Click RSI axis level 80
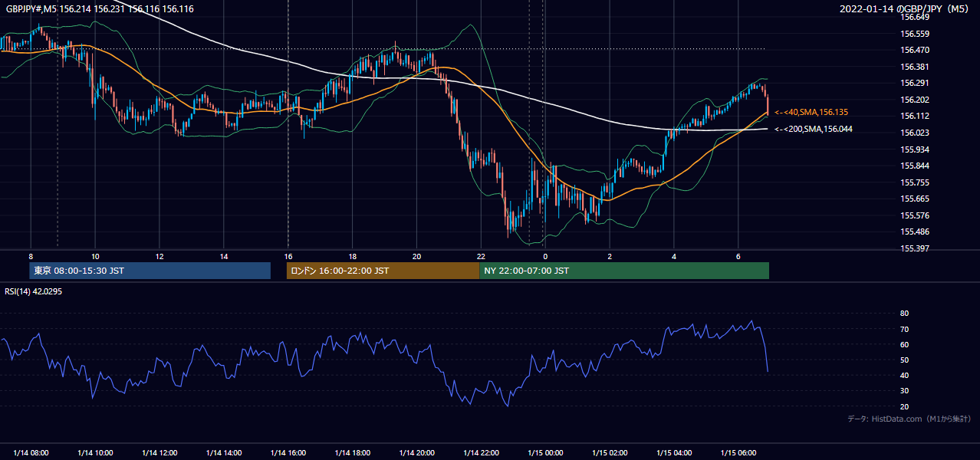This screenshot has width=980, height=460. (905, 314)
